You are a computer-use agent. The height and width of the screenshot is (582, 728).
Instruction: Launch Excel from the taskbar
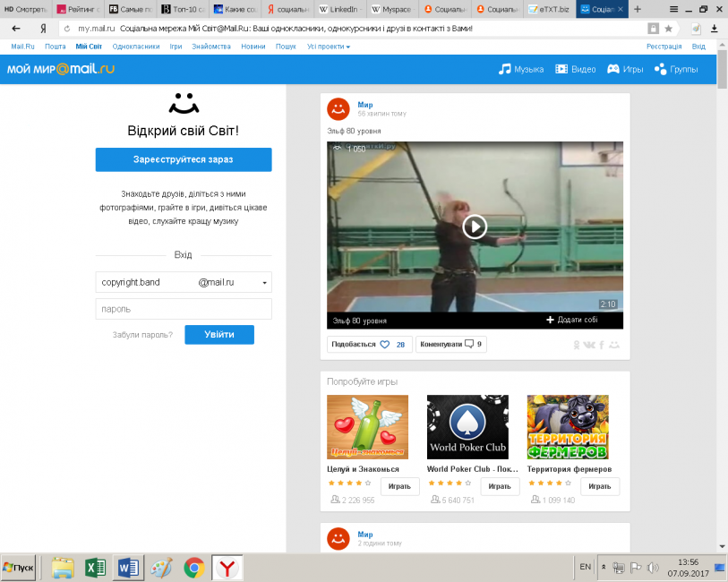[96, 568]
